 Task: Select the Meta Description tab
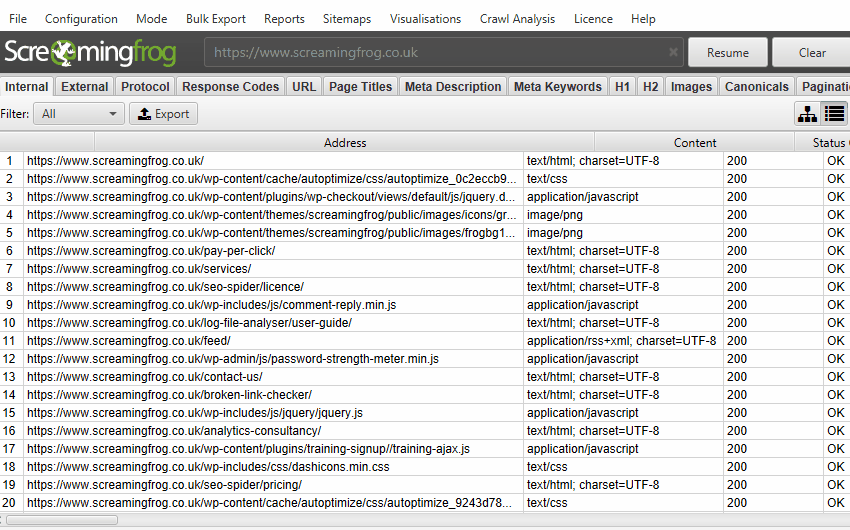pyautogui.click(x=452, y=87)
